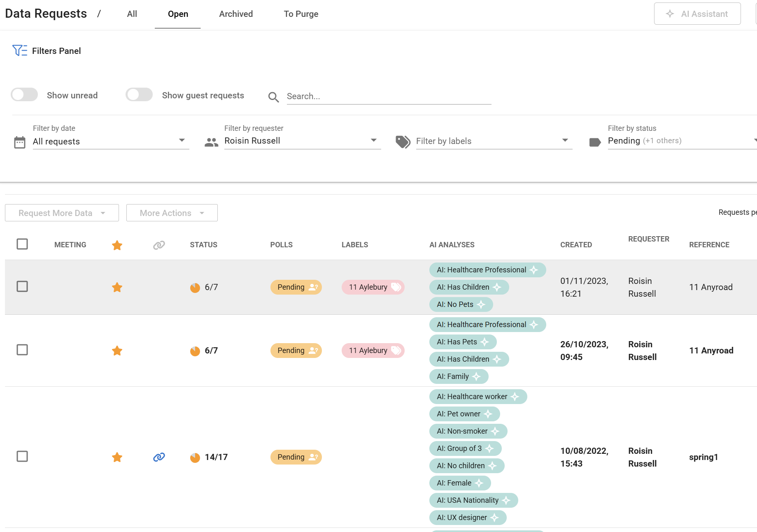This screenshot has height=532, width=757.
Task: Click the tag icon on first 11 Aylebury label
Action: point(396,287)
